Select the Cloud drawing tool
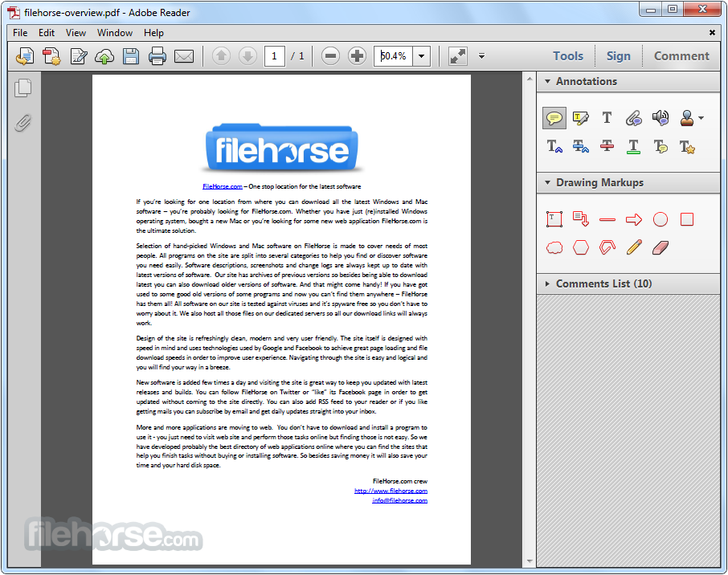This screenshot has width=728, height=575. click(x=554, y=248)
